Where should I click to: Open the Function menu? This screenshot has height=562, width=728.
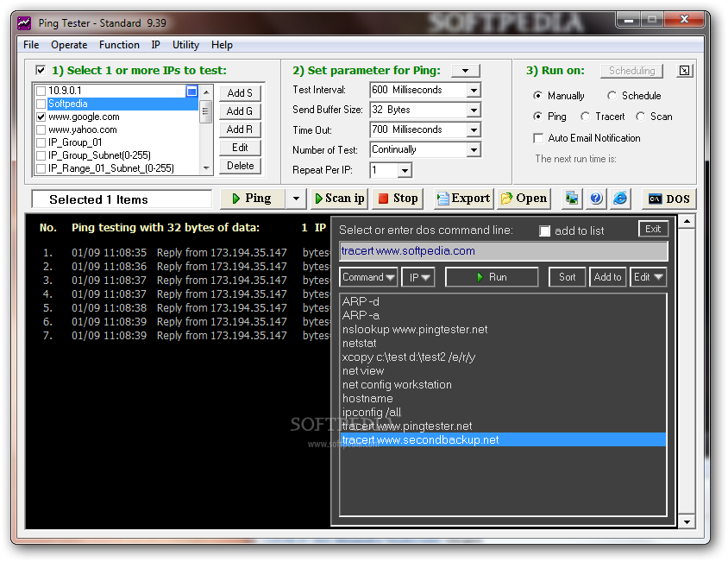pos(119,45)
